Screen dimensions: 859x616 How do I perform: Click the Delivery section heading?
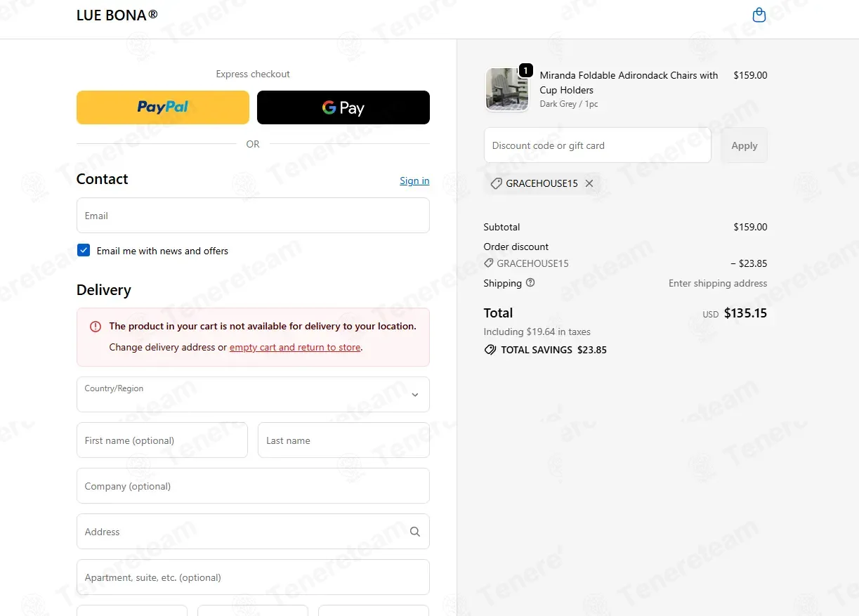coord(104,290)
